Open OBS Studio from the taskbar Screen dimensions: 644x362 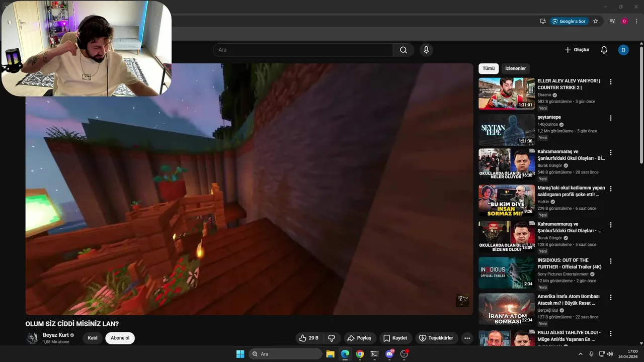pyautogui.click(x=404, y=354)
